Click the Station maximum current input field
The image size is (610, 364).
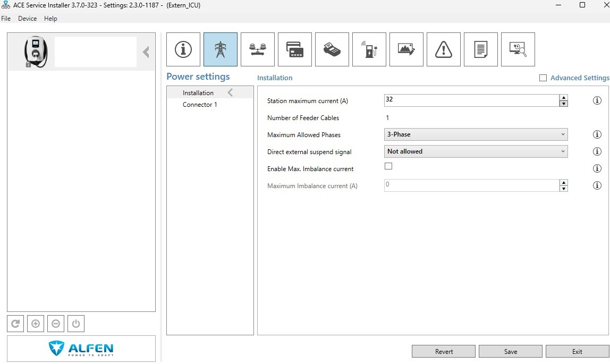tap(471, 100)
